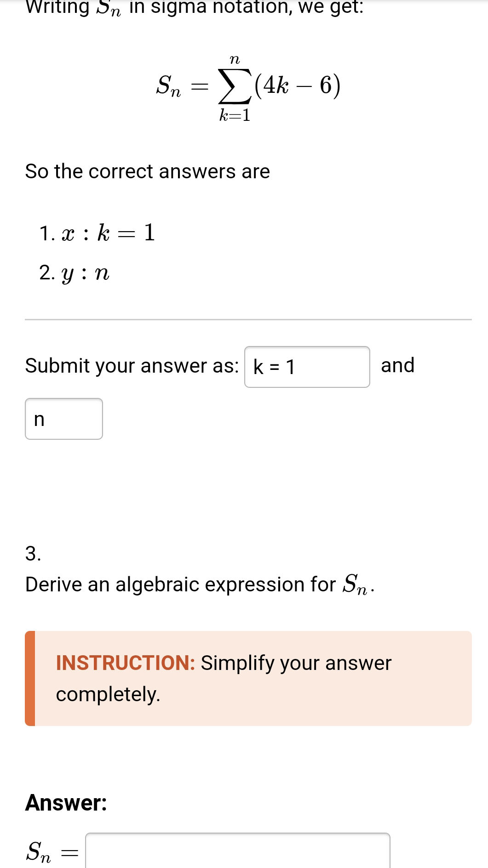Click question number 3 heading
Screen dimensions: 488x868
[x=31, y=554]
